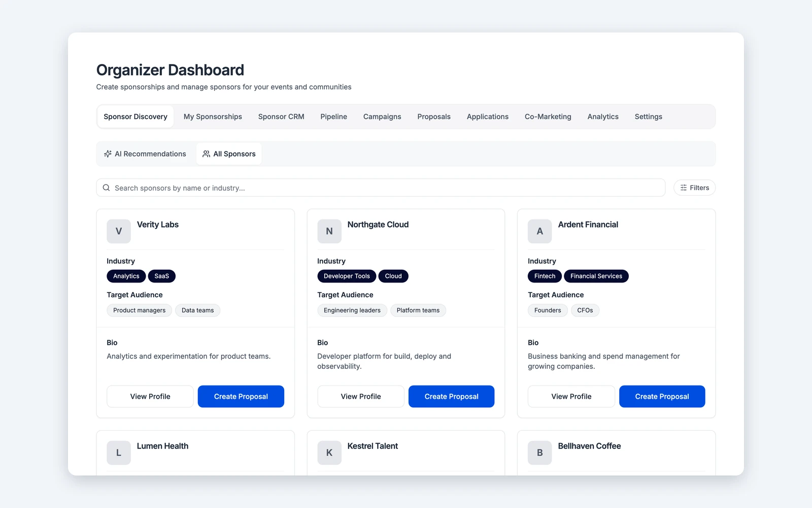The image size is (812, 508).
Task: Click the Lumen Health sponsor name
Action: tap(162, 446)
